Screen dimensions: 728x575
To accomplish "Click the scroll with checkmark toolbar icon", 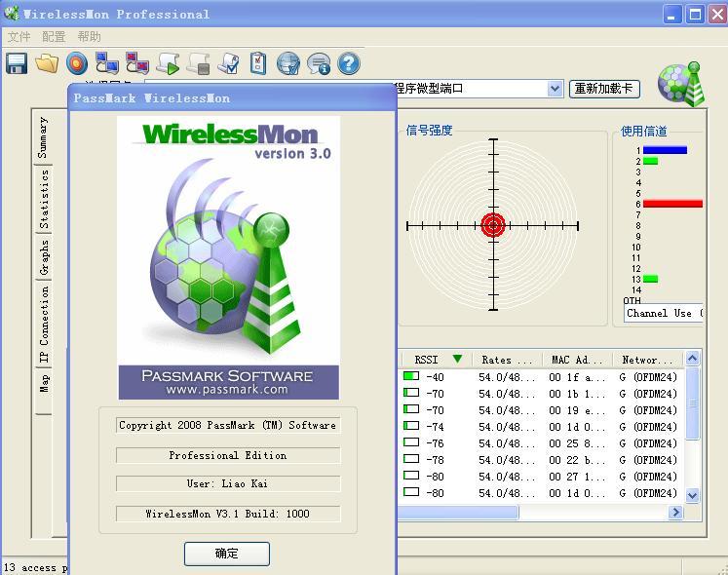I will point(228,63).
